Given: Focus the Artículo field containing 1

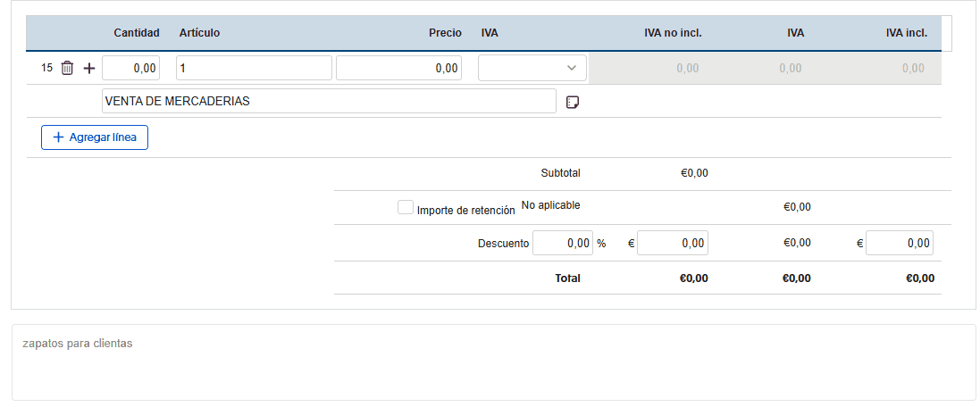Looking at the screenshot, I should pyautogui.click(x=254, y=68).
